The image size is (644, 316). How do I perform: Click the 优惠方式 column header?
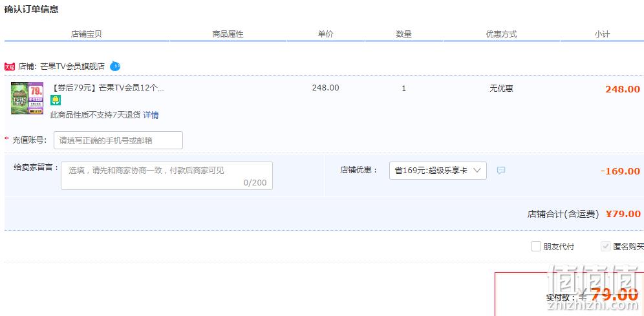pos(501,34)
